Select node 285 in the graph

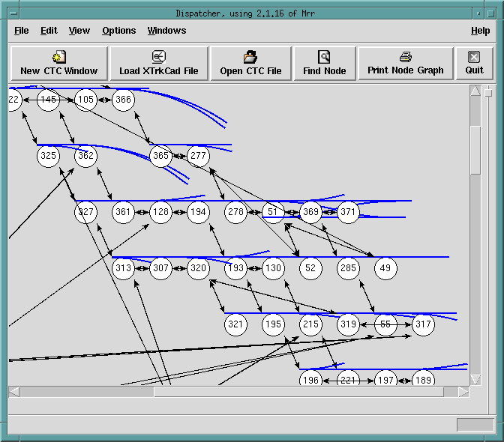coord(348,268)
